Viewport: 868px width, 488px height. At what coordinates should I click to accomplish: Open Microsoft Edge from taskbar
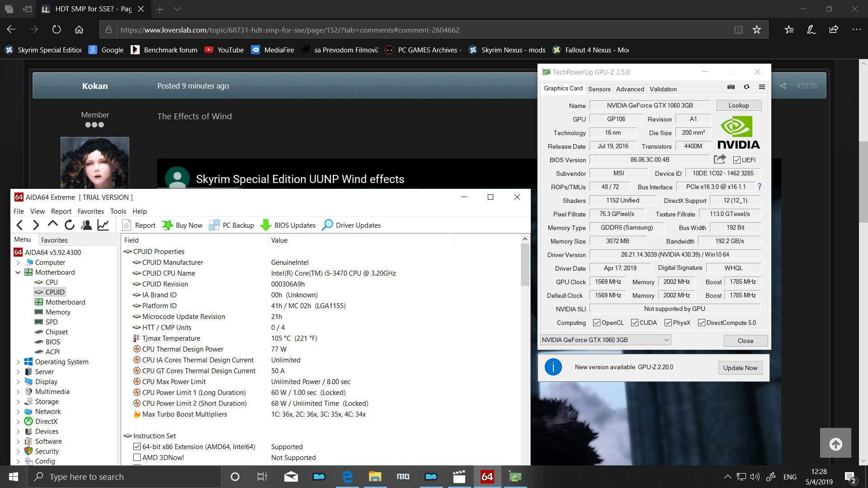coord(347,477)
